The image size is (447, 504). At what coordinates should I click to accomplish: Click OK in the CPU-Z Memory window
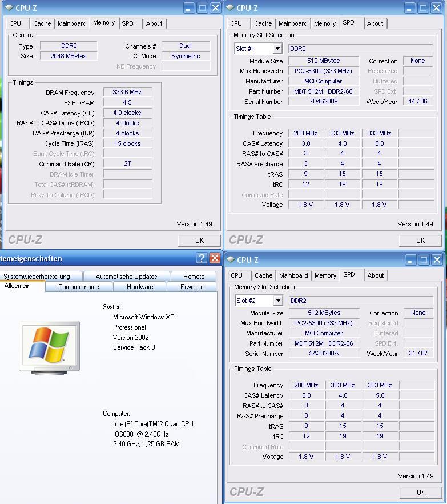click(x=199, y=241)
